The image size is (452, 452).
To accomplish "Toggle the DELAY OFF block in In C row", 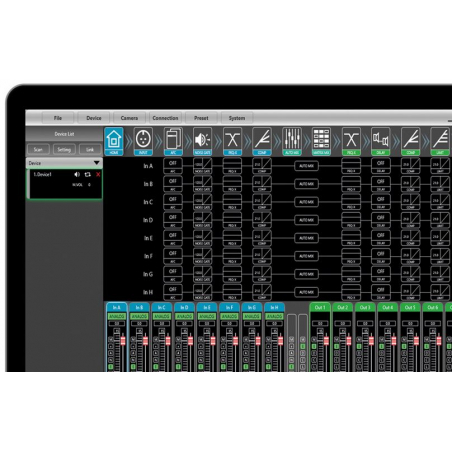I will (x=381, y=202).
